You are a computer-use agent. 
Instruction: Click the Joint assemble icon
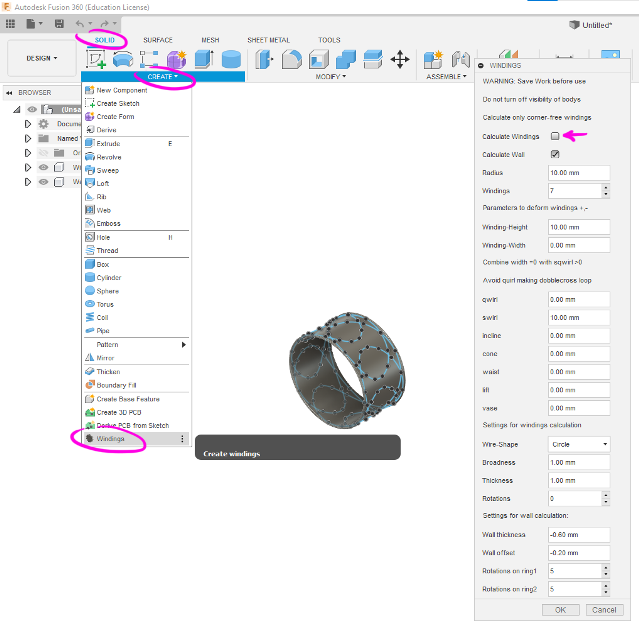[x=461, y=59]
